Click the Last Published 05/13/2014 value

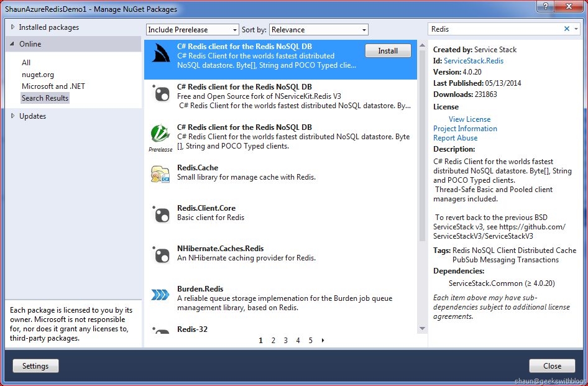[503, 83]
